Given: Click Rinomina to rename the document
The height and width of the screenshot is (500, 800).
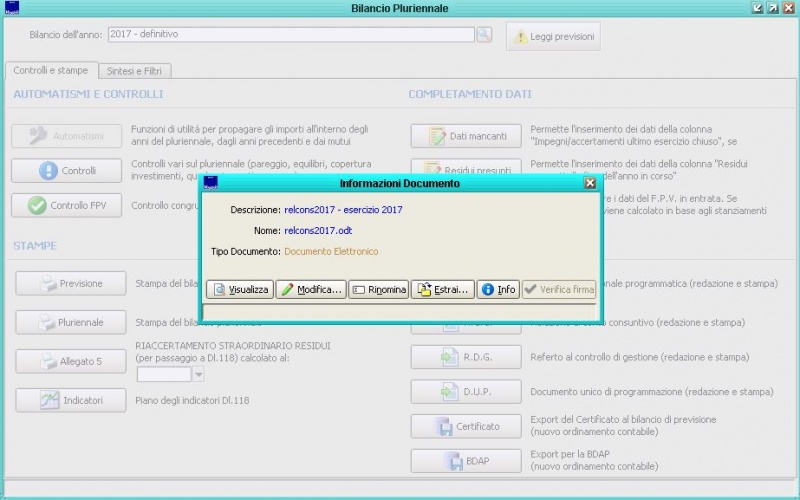Looking at the screenshot, I should click(378, 289).
